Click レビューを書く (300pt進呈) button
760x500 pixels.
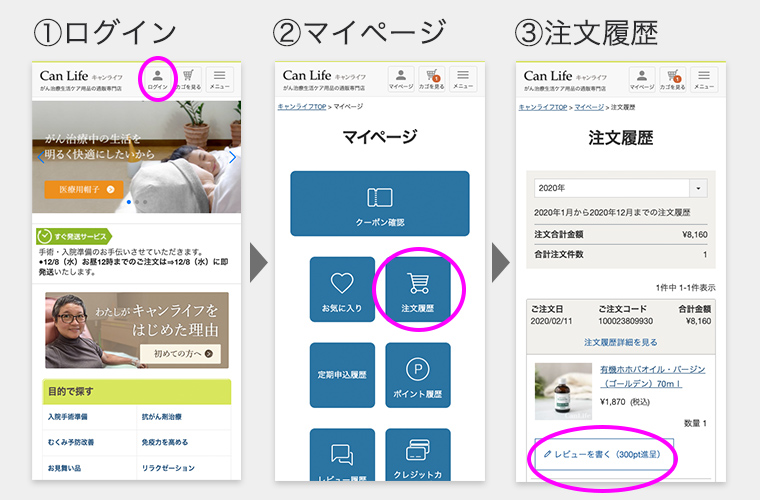[604, 454]
